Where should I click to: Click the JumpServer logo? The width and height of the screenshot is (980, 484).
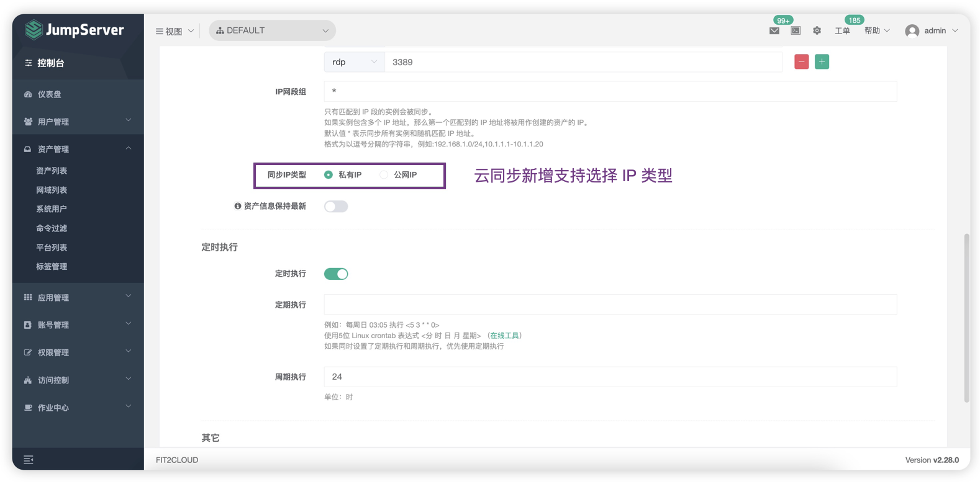point(74,30)
